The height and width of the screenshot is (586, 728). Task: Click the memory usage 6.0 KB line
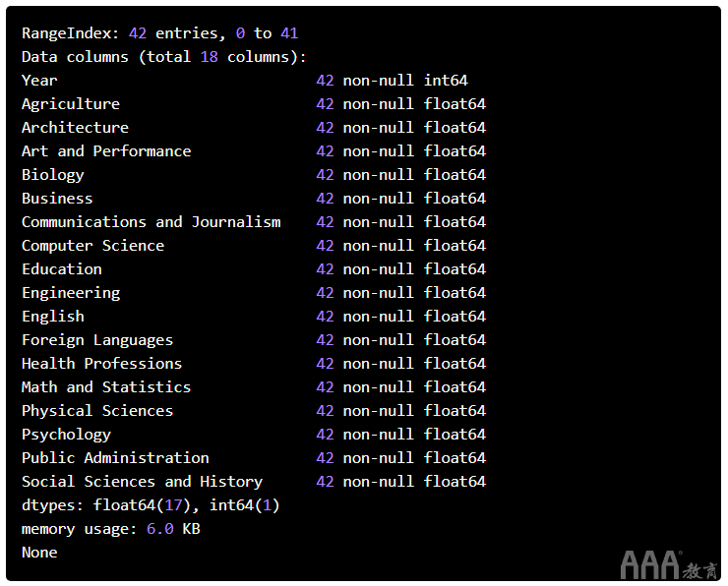click(111, 529)
